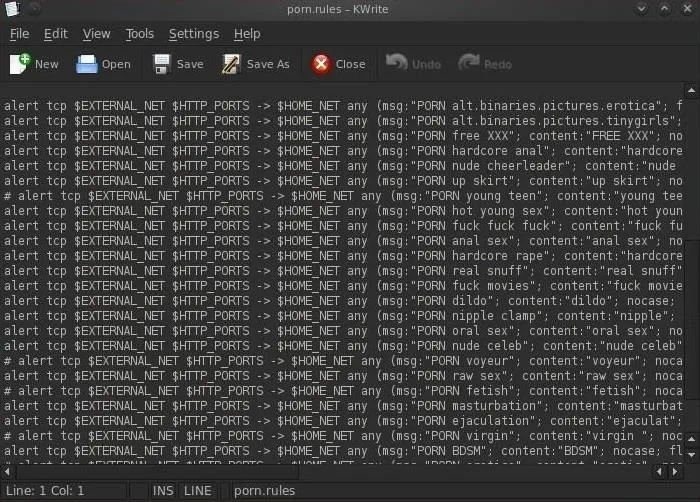Click the New button label
This screenshot has height=502, width=700.
click(46, 64)
